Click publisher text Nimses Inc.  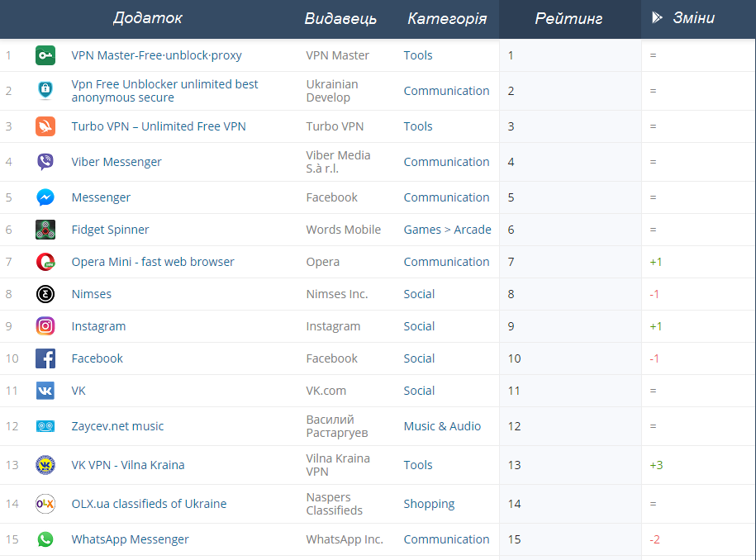[337, 294]
